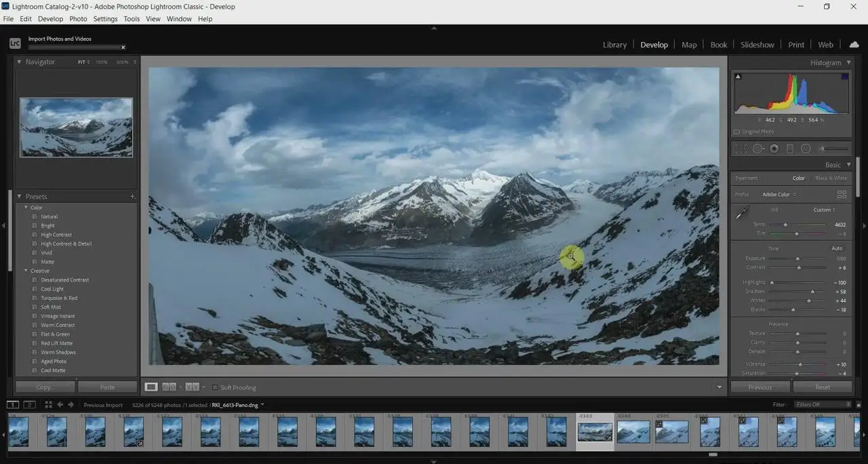Image resolution: width=868 pixels, height=464 pixels.
Task: Select the Spot Removal tool
Action: coord(757,149)
